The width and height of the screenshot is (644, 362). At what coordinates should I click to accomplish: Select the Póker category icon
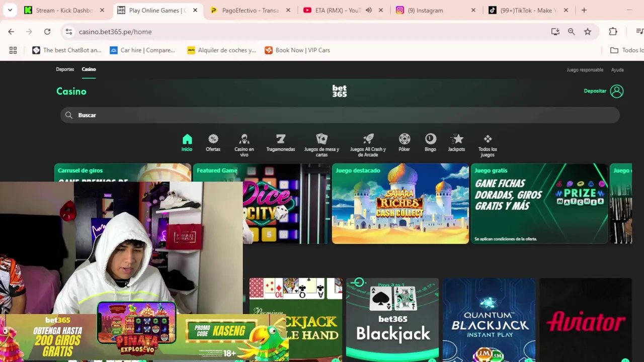(x=405, y=142)
